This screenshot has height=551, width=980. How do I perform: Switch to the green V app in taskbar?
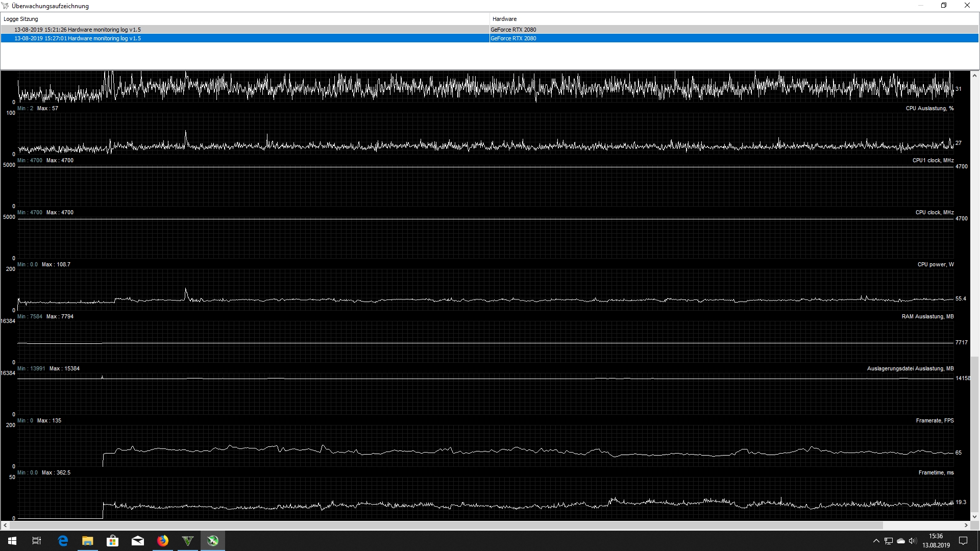[x=188, y=541]
